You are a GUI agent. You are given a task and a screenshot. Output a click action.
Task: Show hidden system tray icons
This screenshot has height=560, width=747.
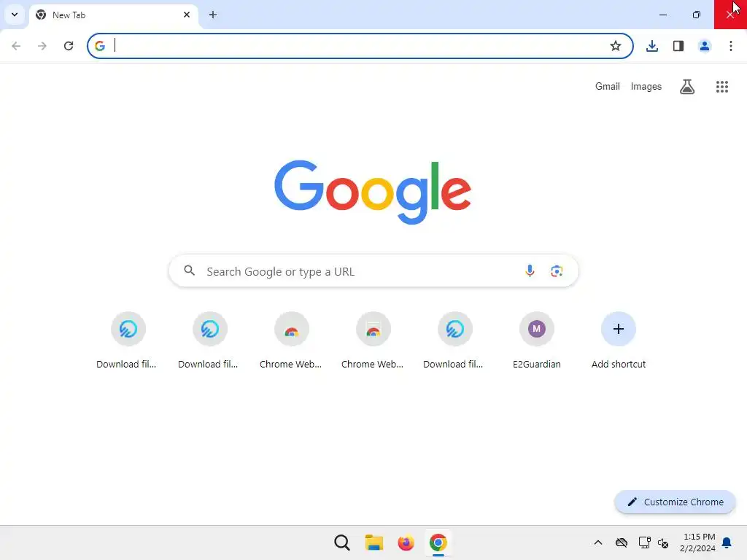pos(598,542)
